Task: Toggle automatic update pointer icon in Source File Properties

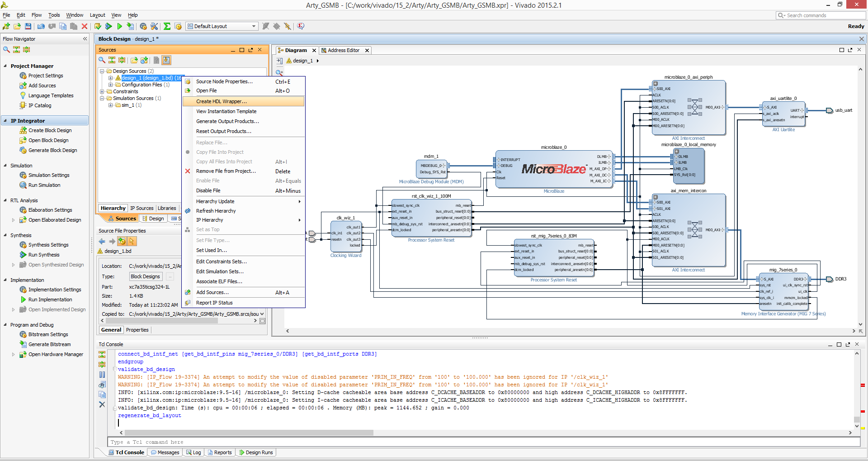Action: click(x=132, y=241)
